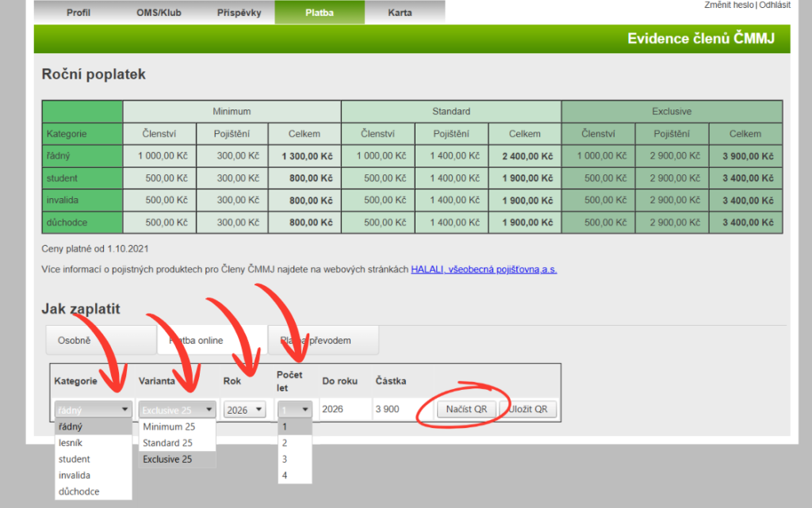
Task: Open the Rok dropdown showing 2026
Action: click(244, 410)
